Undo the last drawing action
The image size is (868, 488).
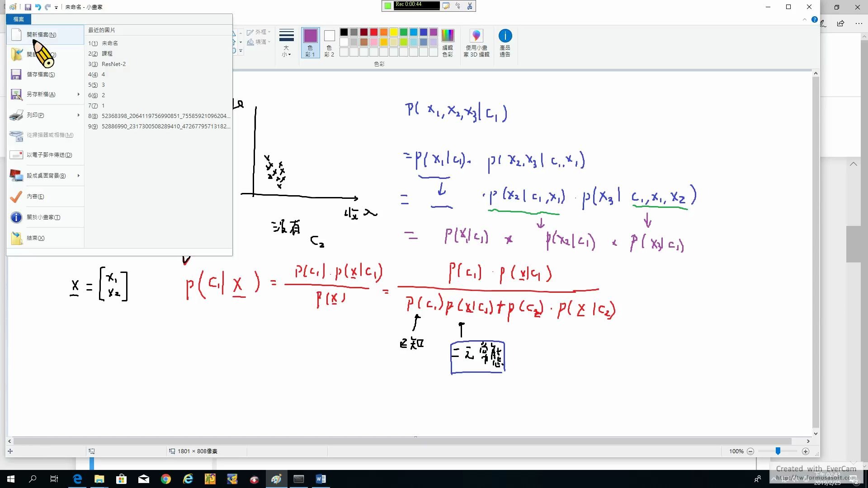pyautogui.click(x=38, y=7)
